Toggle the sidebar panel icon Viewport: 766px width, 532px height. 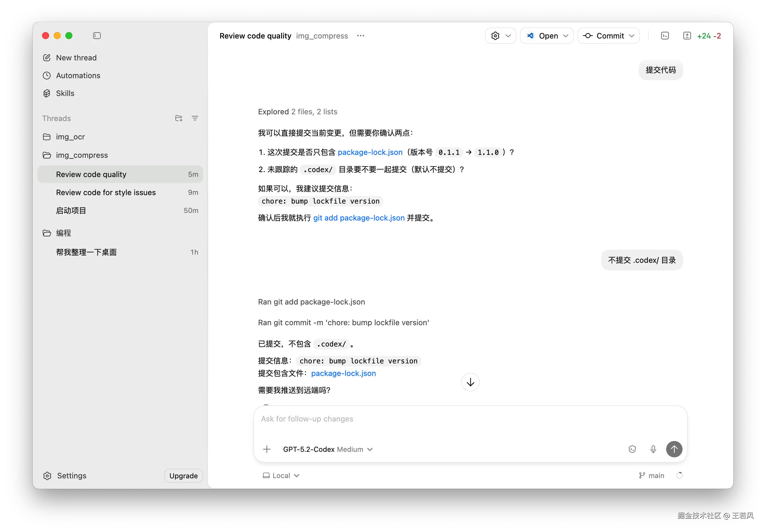[x=97, y=36]
